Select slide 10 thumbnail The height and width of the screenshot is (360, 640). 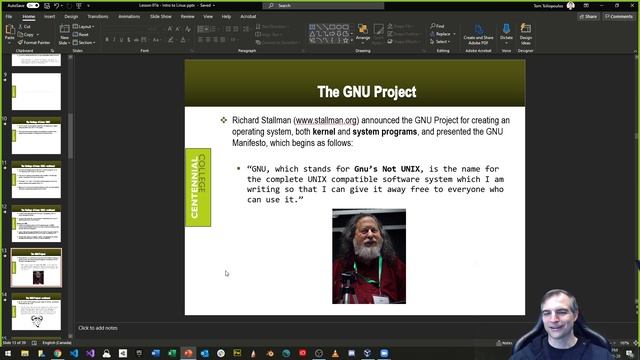coord(36,136)
